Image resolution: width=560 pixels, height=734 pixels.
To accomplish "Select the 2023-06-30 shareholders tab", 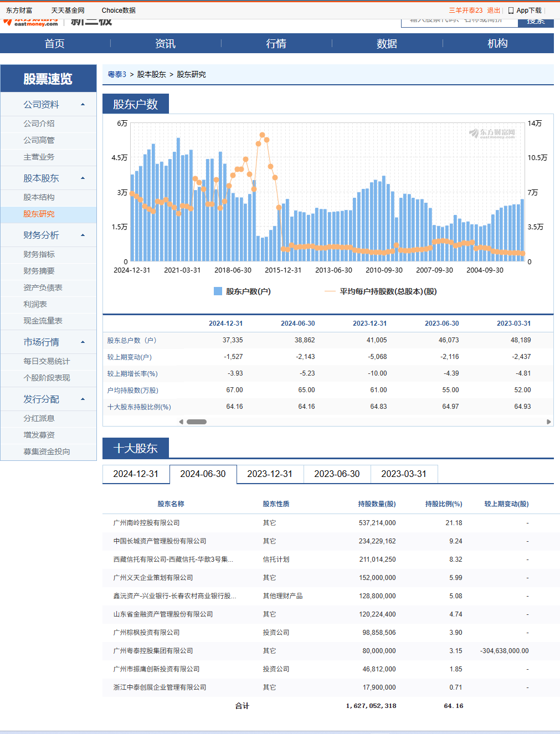I will [337, 474].
